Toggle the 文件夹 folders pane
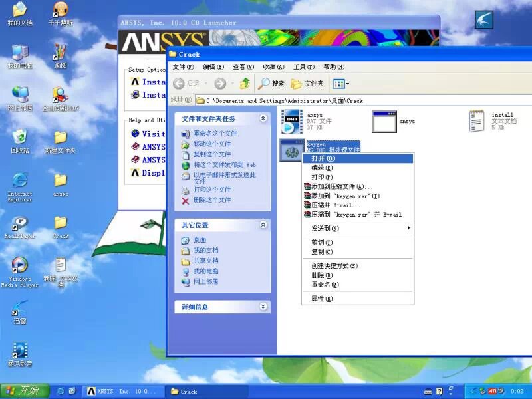 pos(307,84)
